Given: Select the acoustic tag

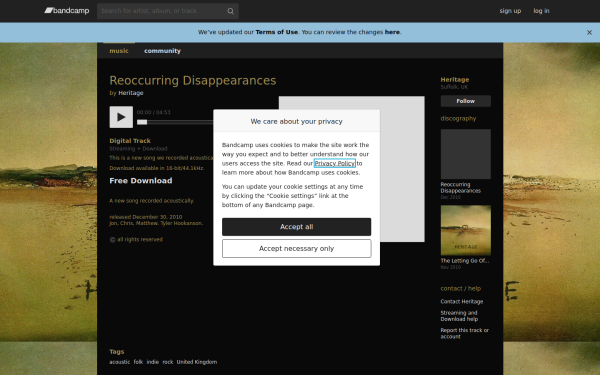Looking at the screenshot, I should [x=120, y=362].
